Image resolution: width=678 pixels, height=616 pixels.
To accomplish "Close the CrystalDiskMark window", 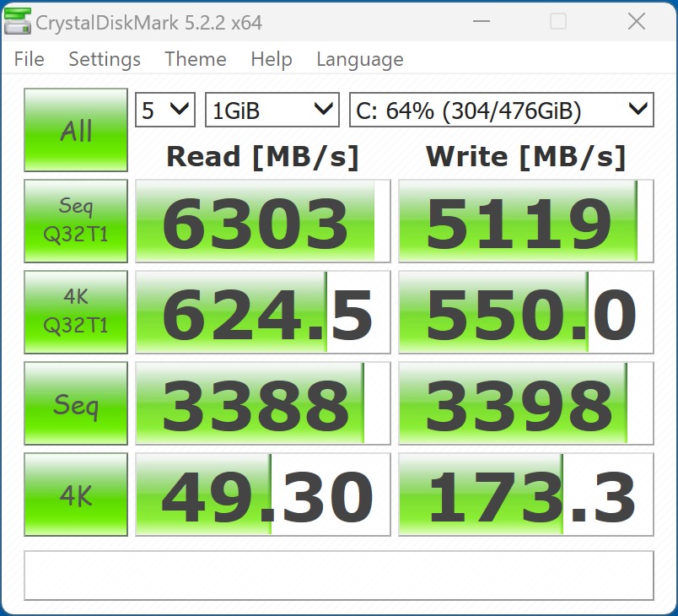I will coord(637,21).
